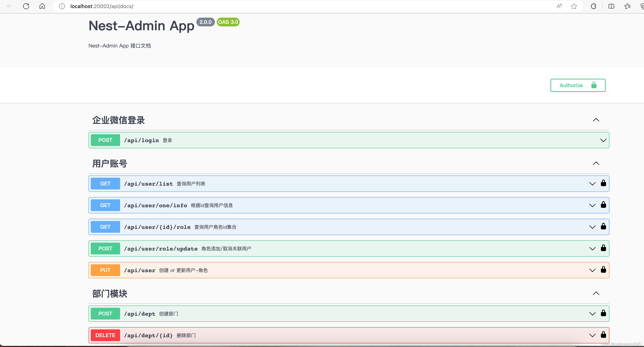Click the Authorize button

click(x=578, y=85)
